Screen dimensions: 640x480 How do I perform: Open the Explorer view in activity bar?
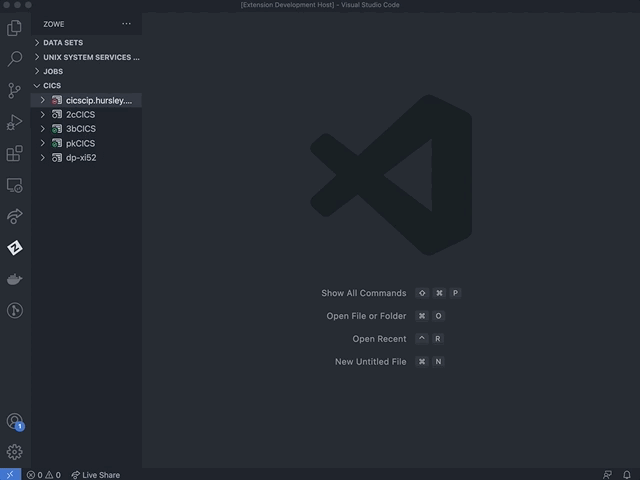15,28
